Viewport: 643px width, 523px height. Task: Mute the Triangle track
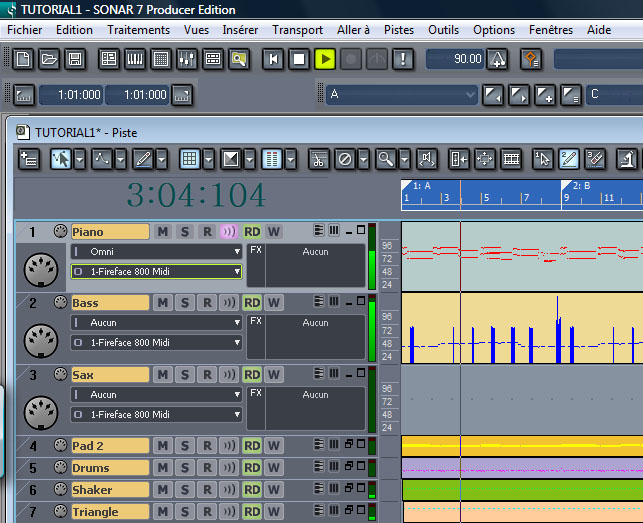tap(163, 512)
